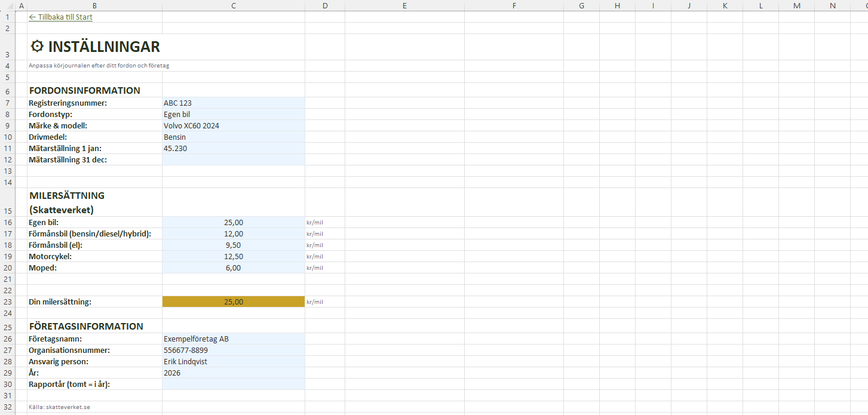Click the Förmånsbil (el) label
This screenshot has width=868, height=415.
point(56,245)
